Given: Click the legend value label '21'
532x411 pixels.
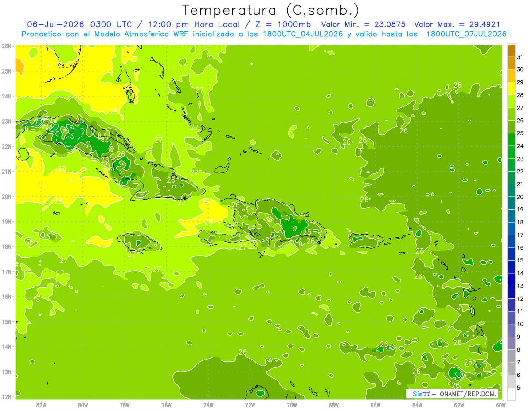Looking at the screenshot, I should [520, 184].
